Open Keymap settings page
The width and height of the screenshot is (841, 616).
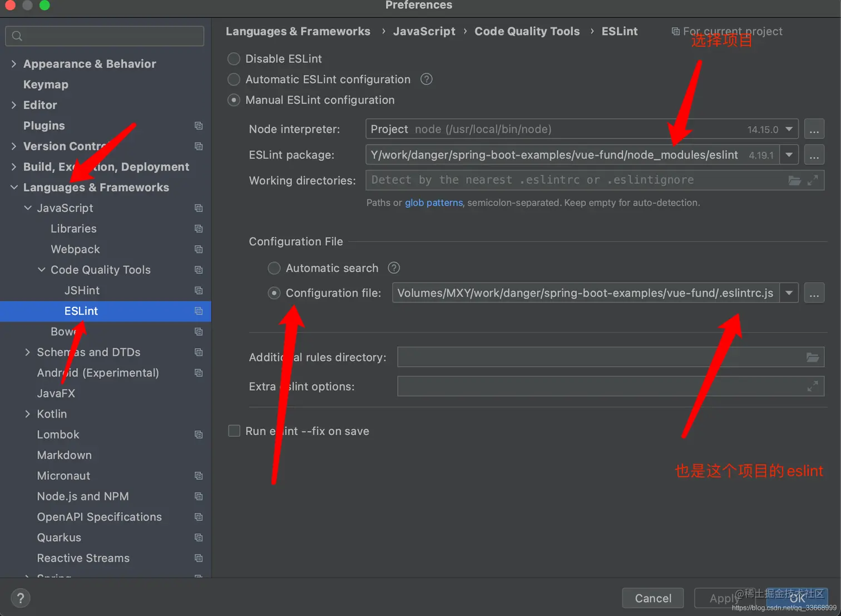coord(46,85)
